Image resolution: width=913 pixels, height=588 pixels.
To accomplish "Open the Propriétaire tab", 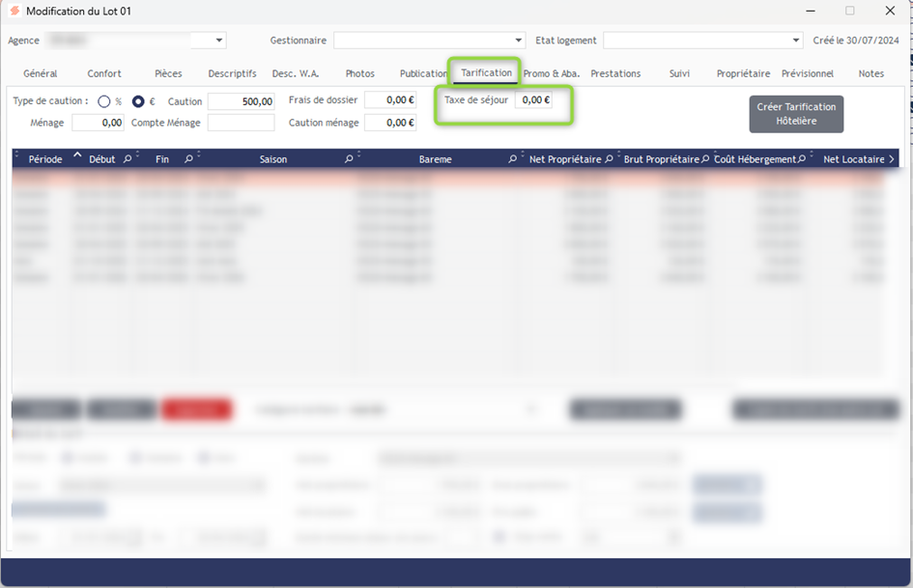I will pyautogui.click(x=743, y=73).
